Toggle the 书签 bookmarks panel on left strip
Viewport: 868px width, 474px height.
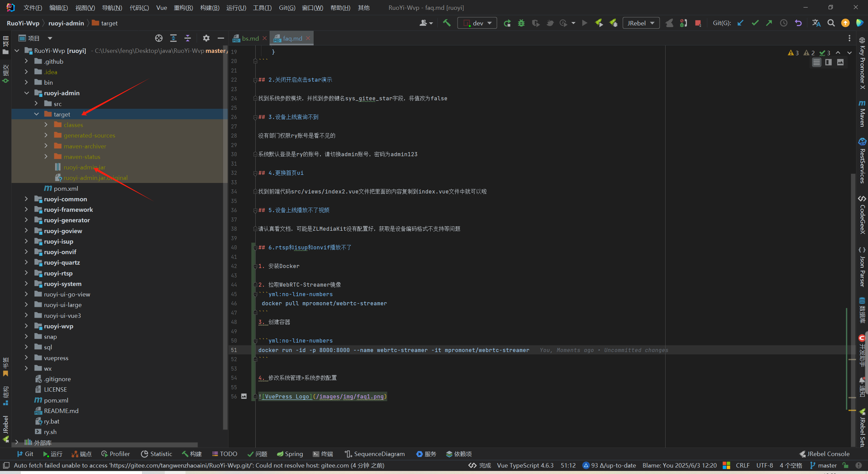click(x=5, y=367)
